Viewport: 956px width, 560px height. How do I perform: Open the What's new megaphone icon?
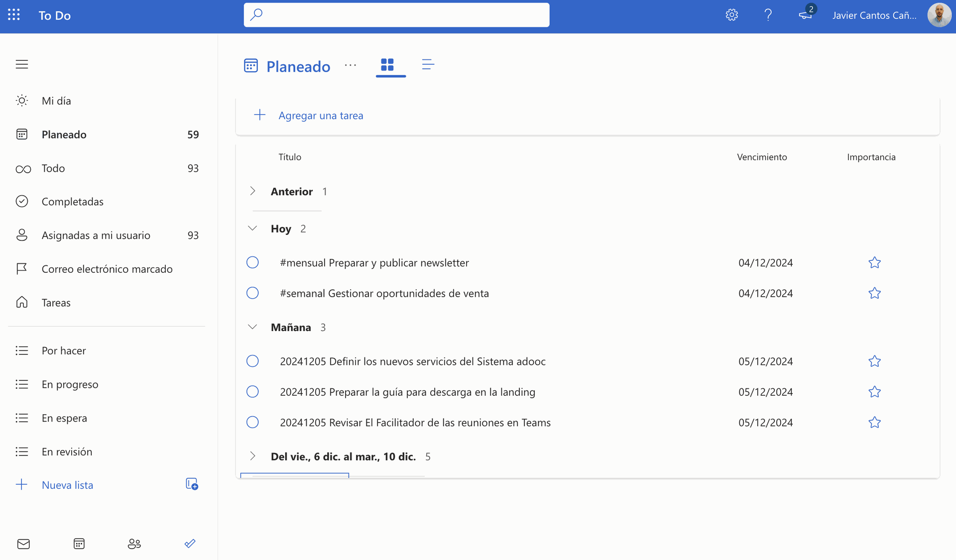806,15
